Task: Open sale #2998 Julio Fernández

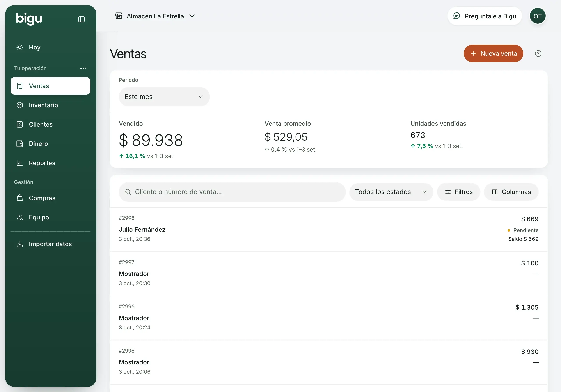Action: coord(329,229)
